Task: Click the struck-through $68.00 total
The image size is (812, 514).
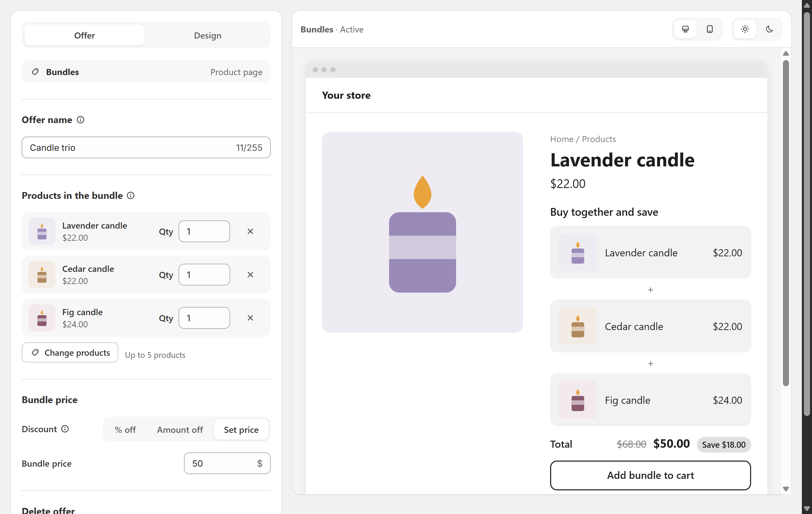Action: [x=631, y=444]
